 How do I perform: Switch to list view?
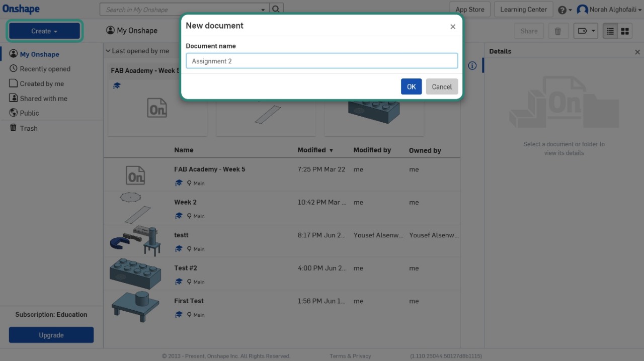[610, 31]
